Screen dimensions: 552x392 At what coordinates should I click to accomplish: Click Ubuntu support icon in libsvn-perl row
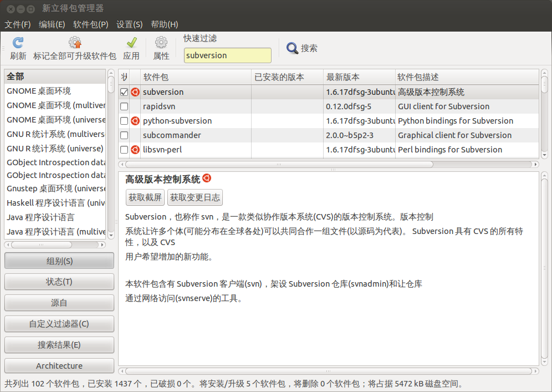tap(135, 150)
